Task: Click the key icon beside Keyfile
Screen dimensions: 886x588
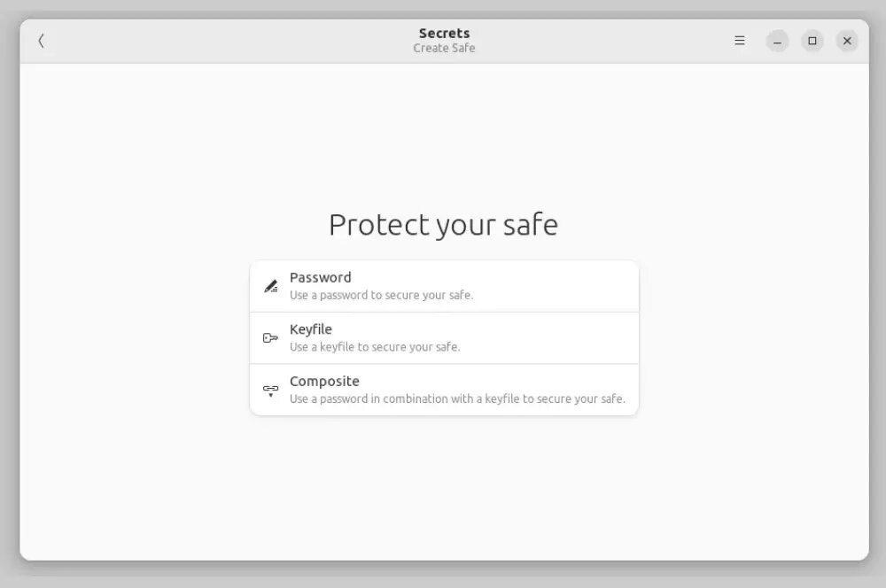Action: click(x=270, y=338)
